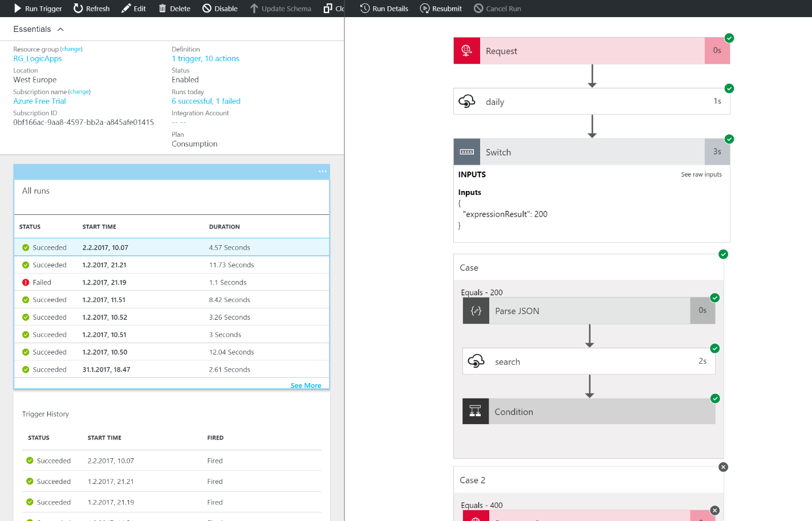The image size is (812, 521).
Task: Open Run Details
Action: [384, 9]
